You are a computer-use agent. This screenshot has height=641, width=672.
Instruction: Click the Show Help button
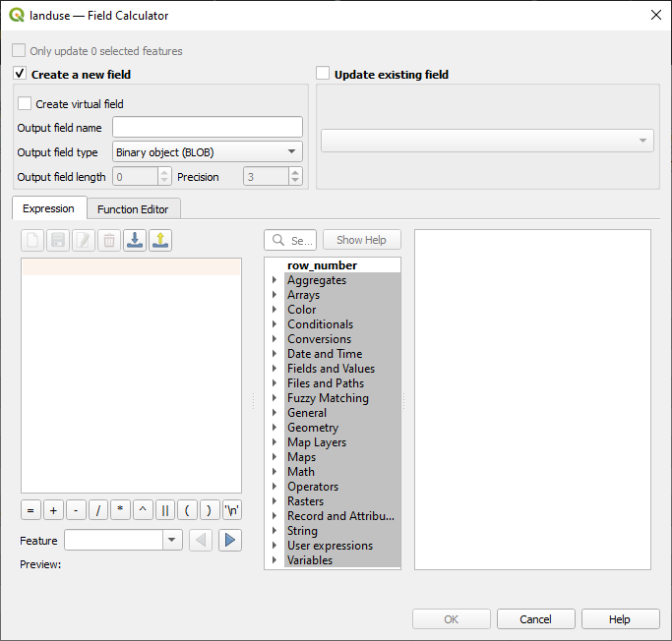coord(361,240)
